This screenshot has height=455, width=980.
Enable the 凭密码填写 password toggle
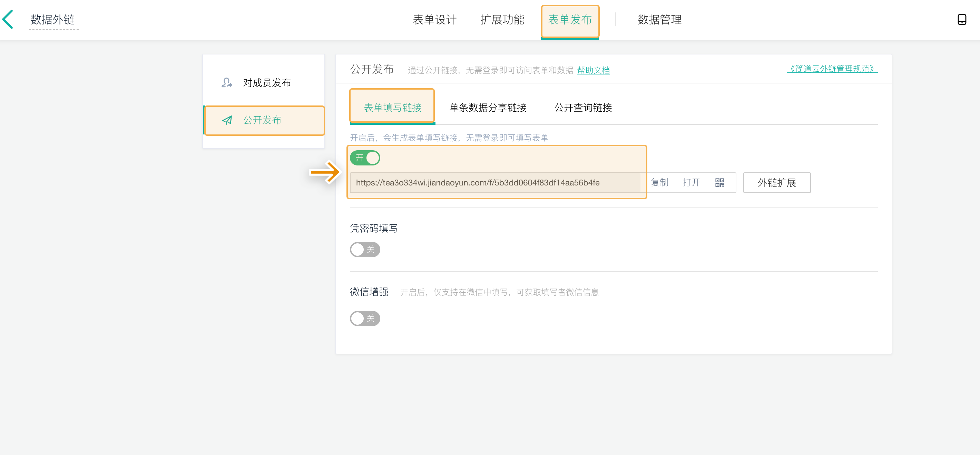pyautogui.click(x=365, y=249)
